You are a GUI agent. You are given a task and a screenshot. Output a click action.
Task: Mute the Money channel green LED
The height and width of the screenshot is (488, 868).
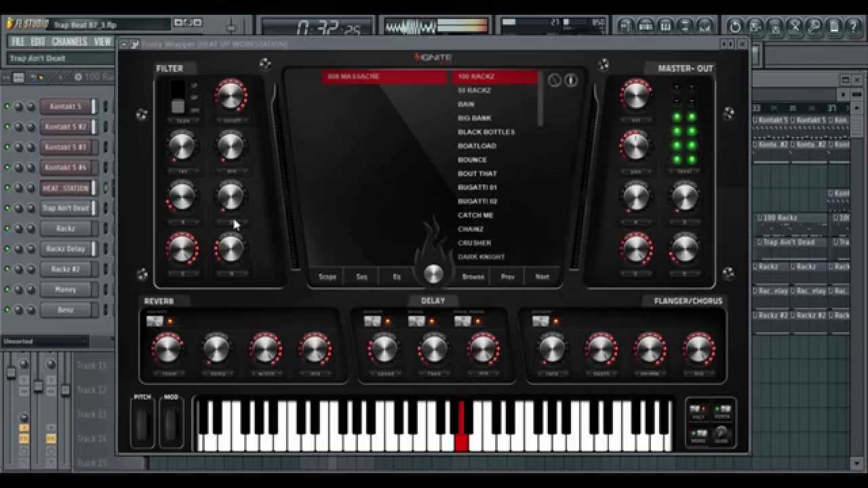(x=7, y=289)
